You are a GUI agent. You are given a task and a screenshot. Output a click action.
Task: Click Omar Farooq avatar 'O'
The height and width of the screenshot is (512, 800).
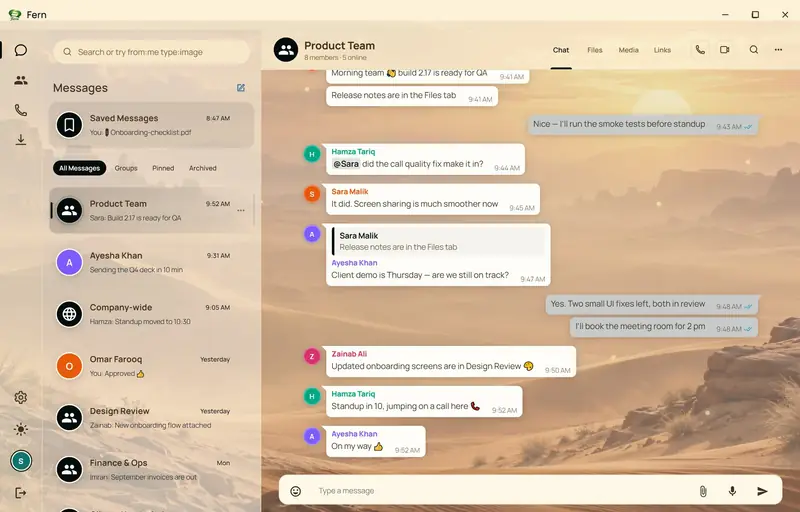[69, 366]
